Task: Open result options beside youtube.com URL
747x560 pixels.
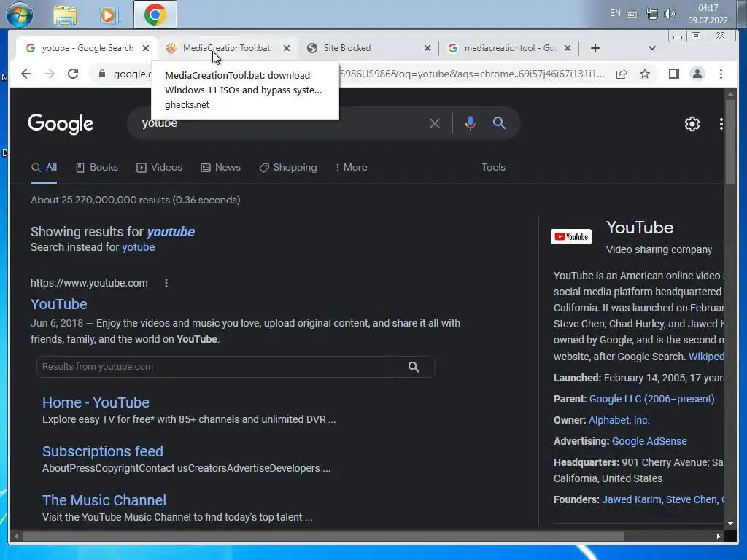Action: [166, 284]
